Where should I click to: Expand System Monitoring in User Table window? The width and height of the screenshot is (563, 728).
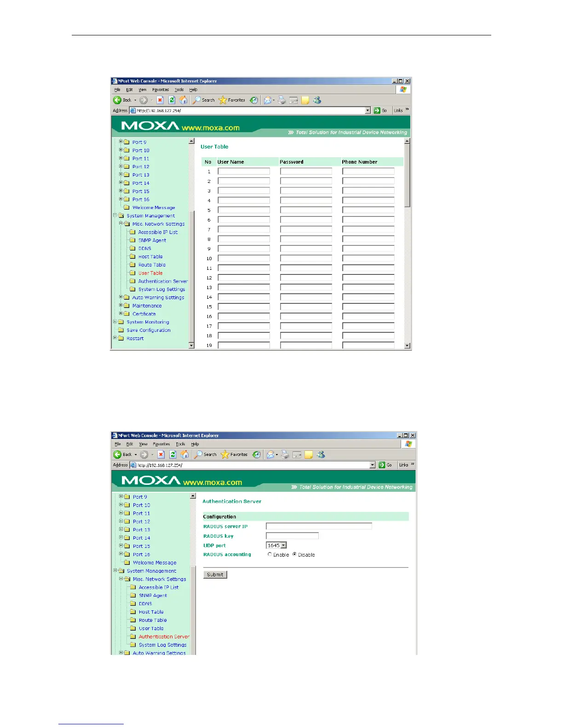(x=115, y=322)
